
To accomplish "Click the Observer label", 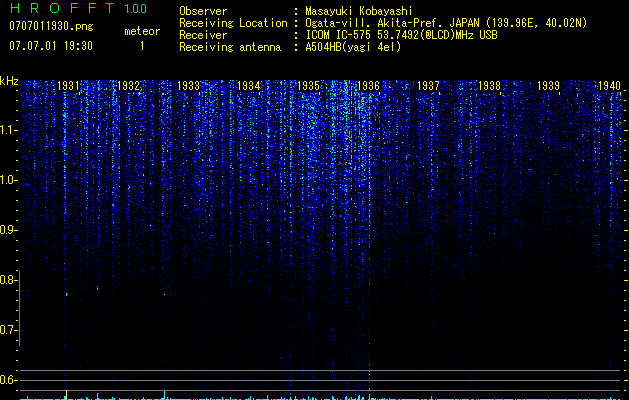I will [203, 11].
